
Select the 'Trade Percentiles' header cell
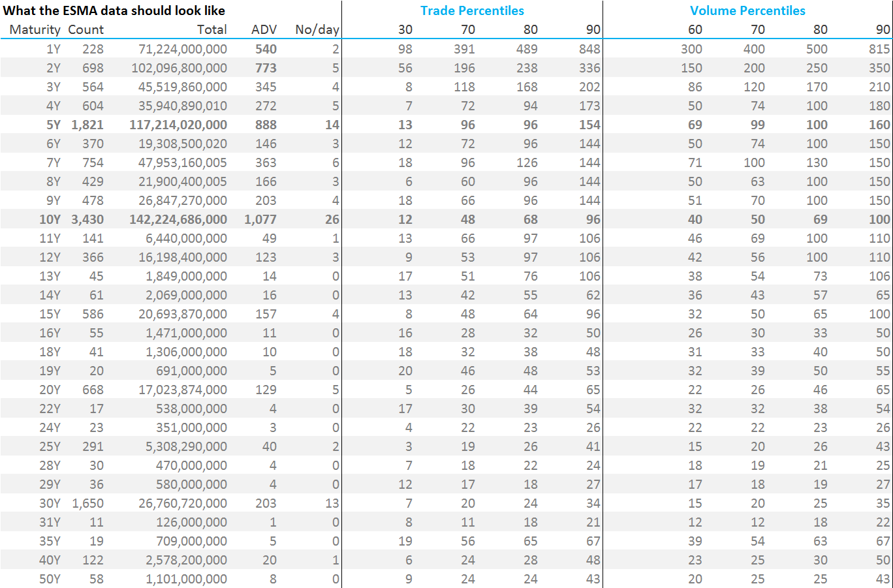point(472,10)
